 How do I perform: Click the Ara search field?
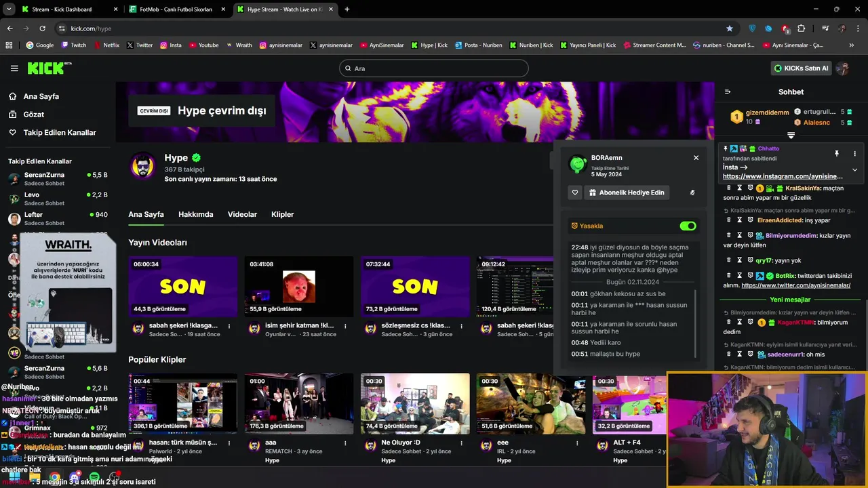pos(434,68)
